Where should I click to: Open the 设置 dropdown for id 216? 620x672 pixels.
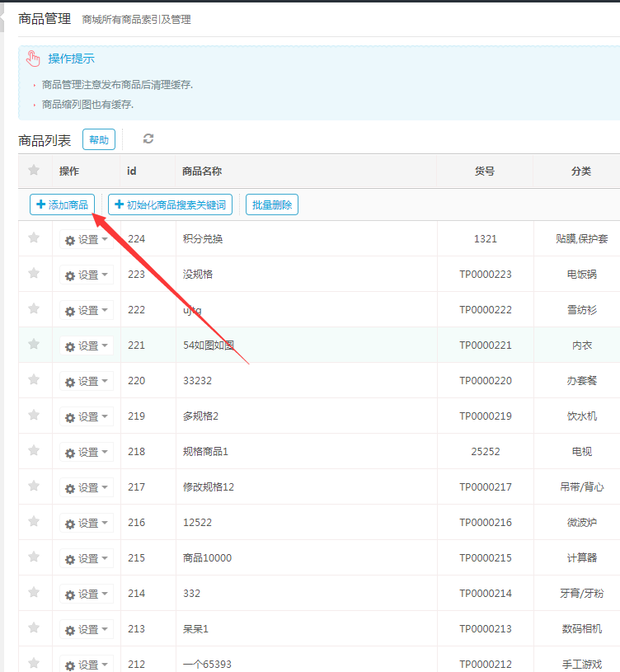87,524
